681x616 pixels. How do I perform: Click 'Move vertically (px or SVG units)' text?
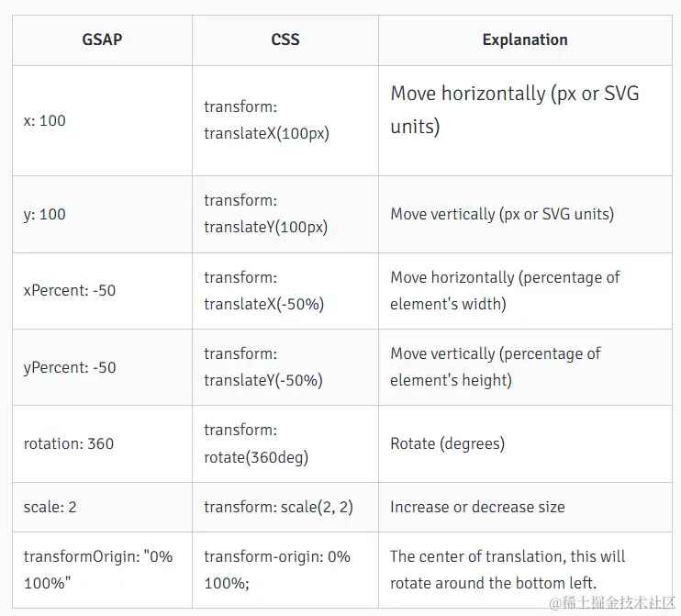pyautogui.click(x=502, y=214)
